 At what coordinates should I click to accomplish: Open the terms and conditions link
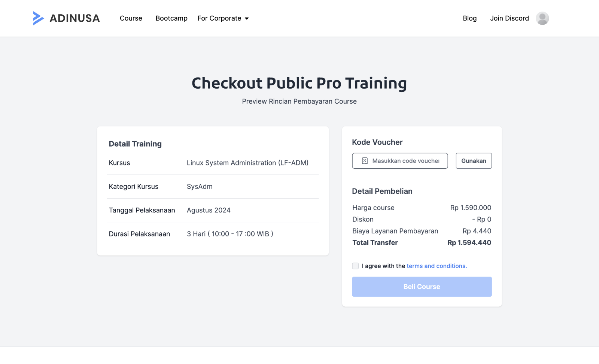[437, 266]
